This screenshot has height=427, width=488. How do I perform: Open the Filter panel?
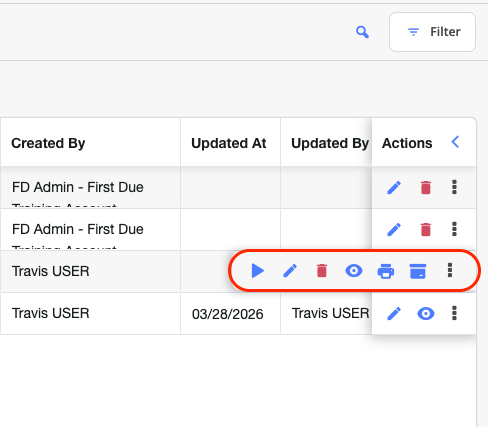pos(432,32)
